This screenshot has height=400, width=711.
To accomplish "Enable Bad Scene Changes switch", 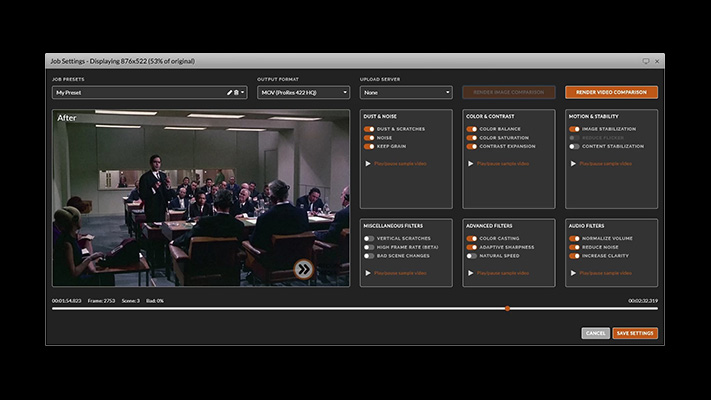I will tap(369, 256).
